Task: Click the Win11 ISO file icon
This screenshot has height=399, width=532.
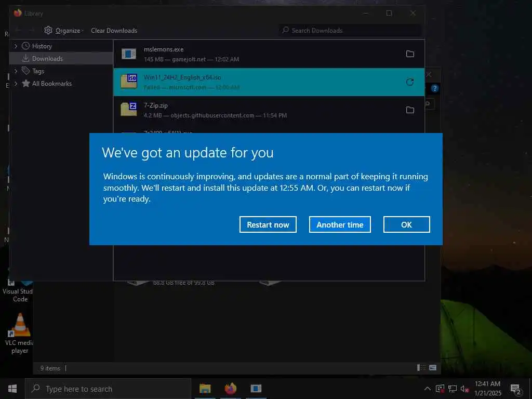Action: 129,82
